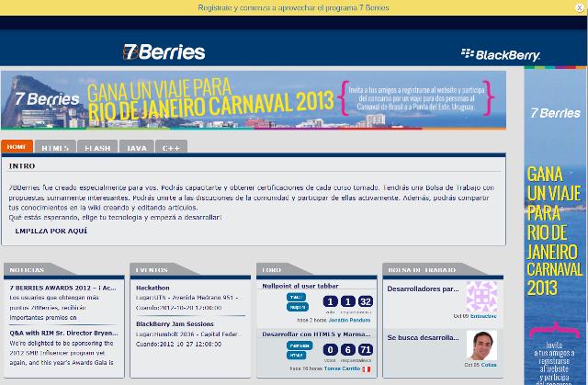Screen dimensions: 588x385
Task: Open forum thread Desarrollar con HTML5 y Marma...
Action: coord(316,334)
